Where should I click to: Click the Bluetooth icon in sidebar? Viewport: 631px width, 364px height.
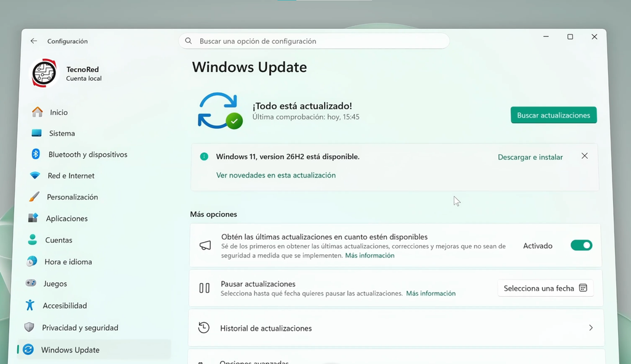coord(36,154)
